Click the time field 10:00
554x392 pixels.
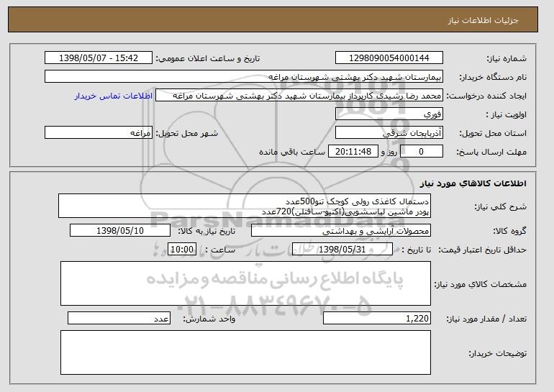(182, 250)
